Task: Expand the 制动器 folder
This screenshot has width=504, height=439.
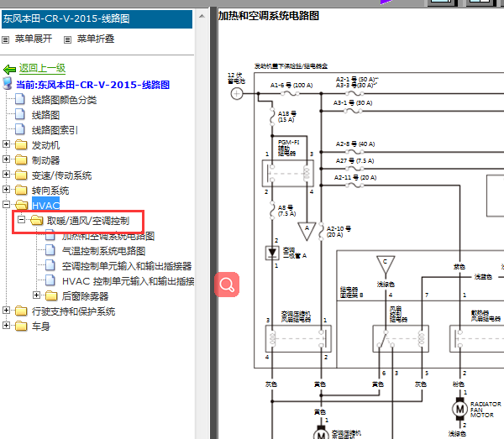Action: click(x=6, y=159)
